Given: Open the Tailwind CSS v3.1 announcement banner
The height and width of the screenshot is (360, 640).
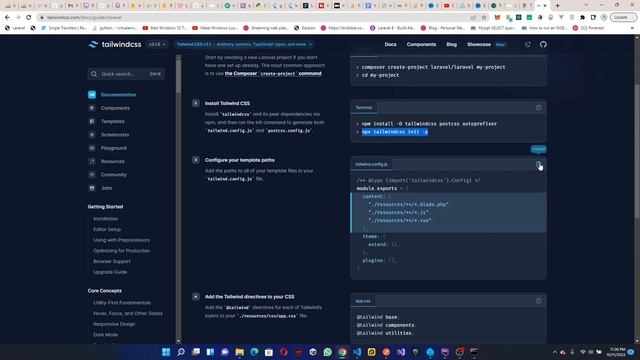Looking at the screenshot, I should (x=244, y=44).
